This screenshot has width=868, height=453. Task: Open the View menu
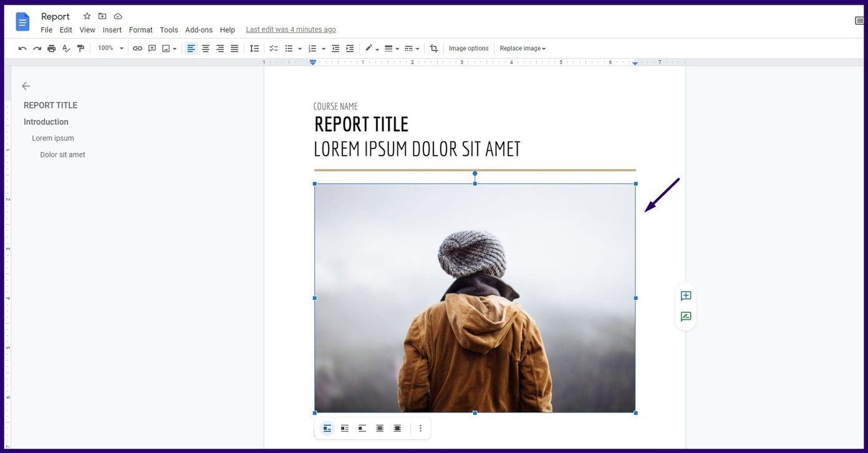[x=87, y=30]
